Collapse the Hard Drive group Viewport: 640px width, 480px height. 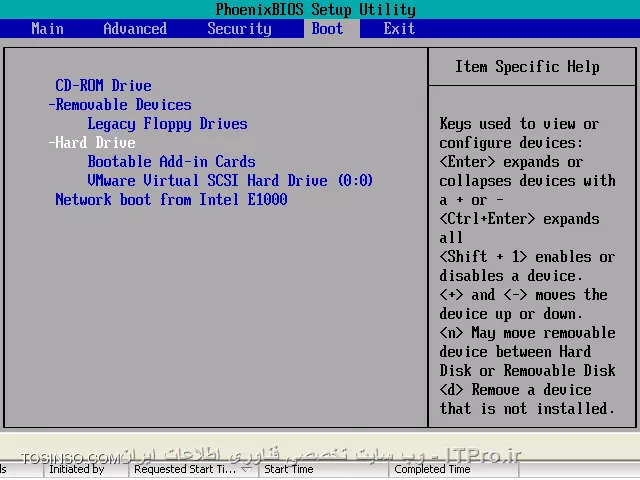coord(92,143)
